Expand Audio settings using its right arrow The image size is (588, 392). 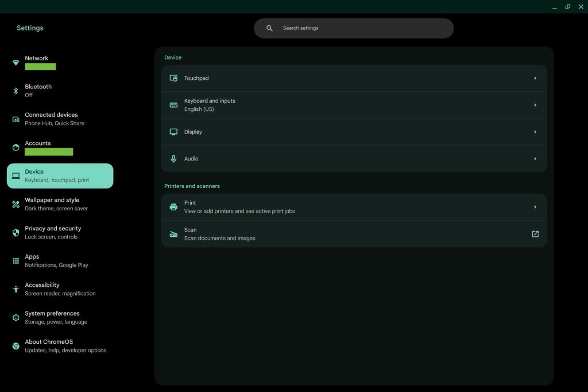tap(535, 159)
